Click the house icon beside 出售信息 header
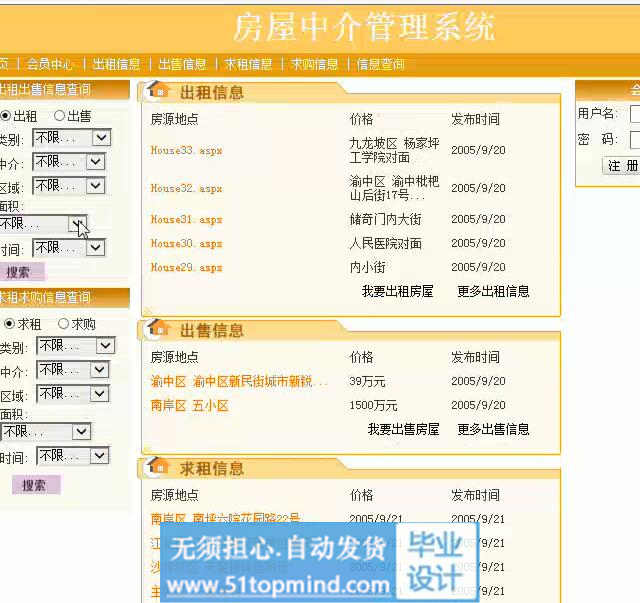 pyautogui.click(x=157, y=329)
